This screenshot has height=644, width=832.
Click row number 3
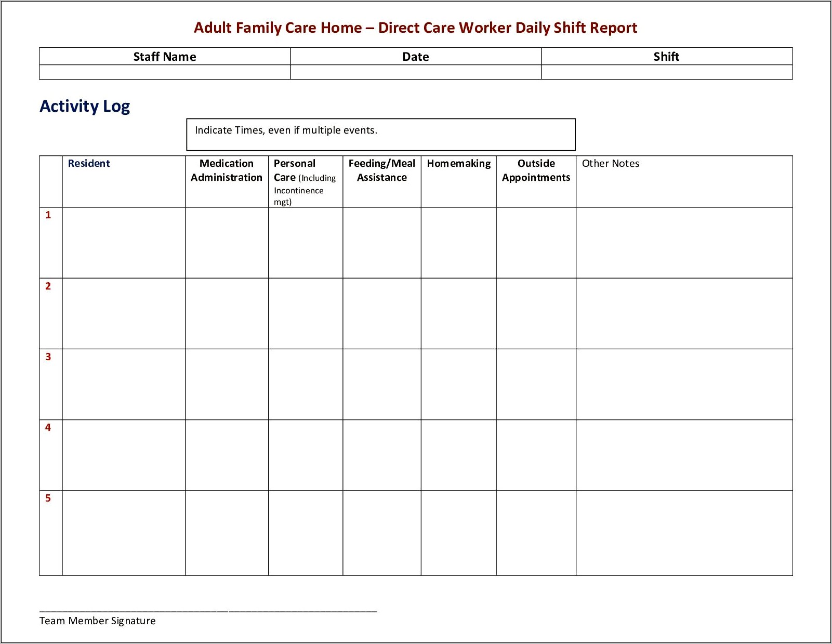click(48, 357)
